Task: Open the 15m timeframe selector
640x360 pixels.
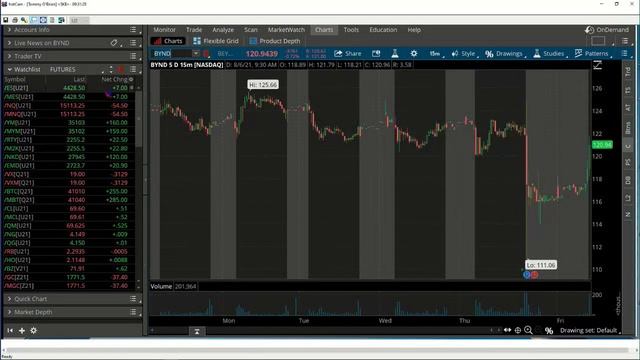Action: pos(435,53)
